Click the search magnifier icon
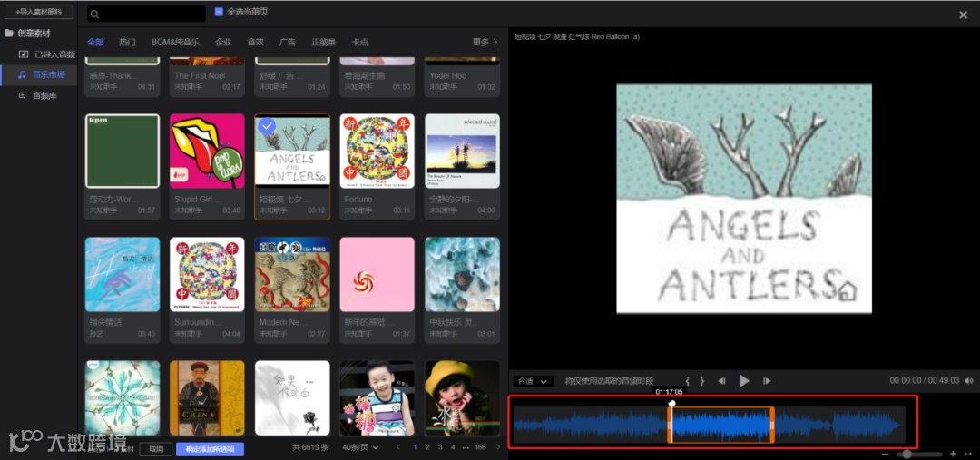The image size is (980, 460). click(x=94, y=14)
